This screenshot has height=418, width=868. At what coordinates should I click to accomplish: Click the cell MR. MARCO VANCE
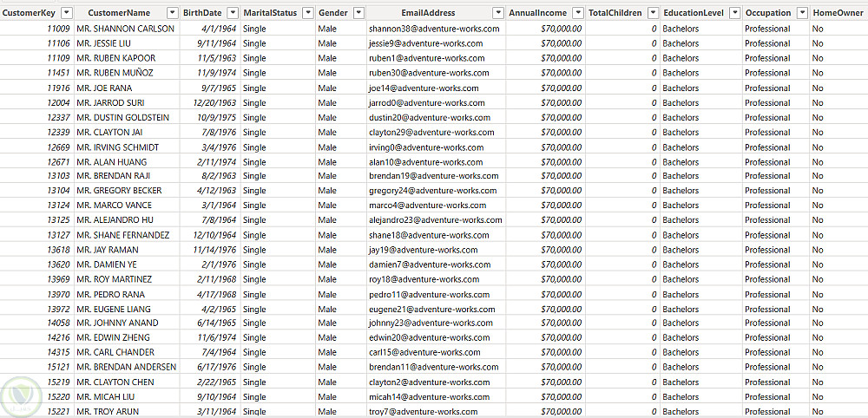pos(128,206)
